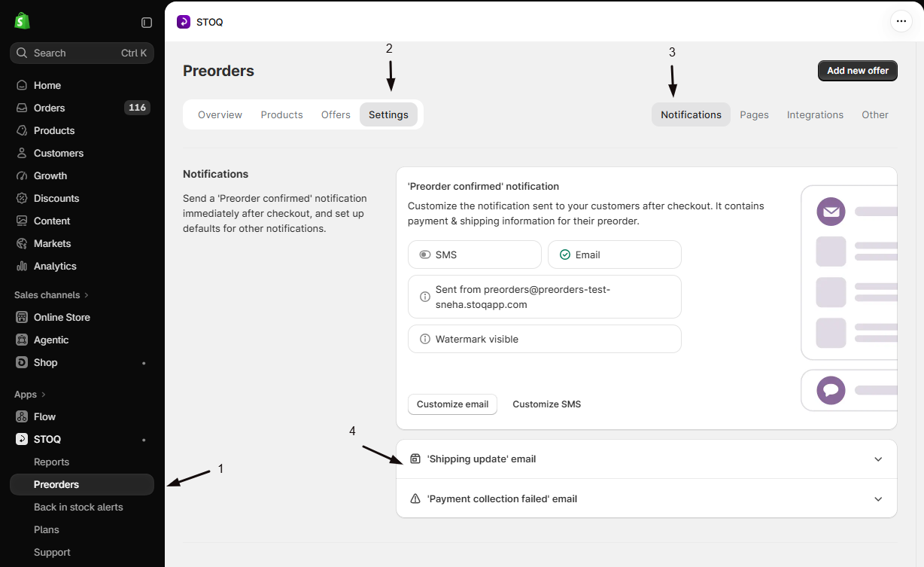Click the Agentic channel icon
Screen dimensions: 924x567
click(x=22, y=340)
